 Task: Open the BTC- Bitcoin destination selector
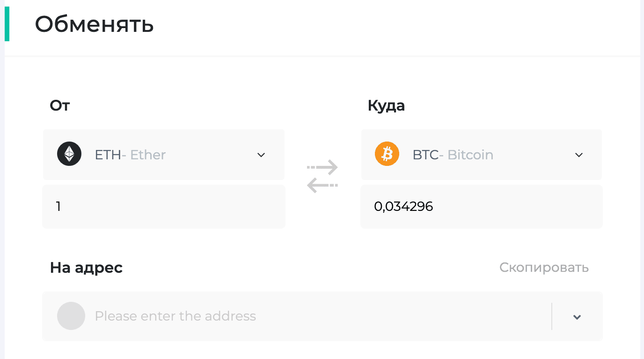tap(482, 155)
